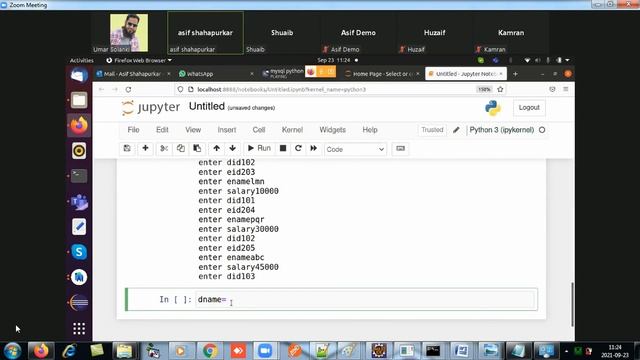Rename notebook by clicking the Untitled title

pyautogui.click(x=207, y=106)
